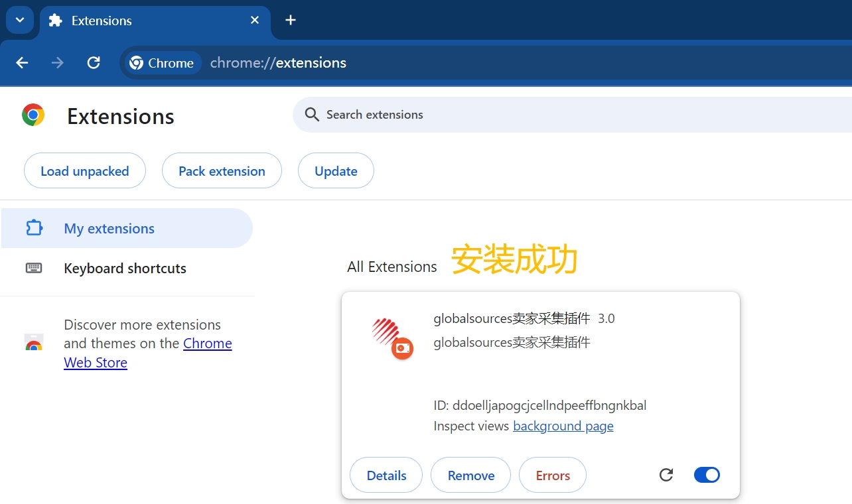This screenshot has height=504, width=852.
Task: Click into the Search extensions field
Action: click(x=572, y=115)
